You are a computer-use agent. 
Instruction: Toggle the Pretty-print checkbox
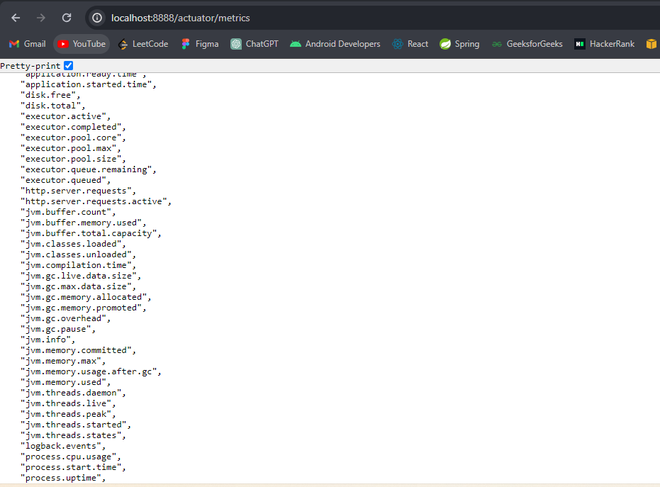(69, 66)
